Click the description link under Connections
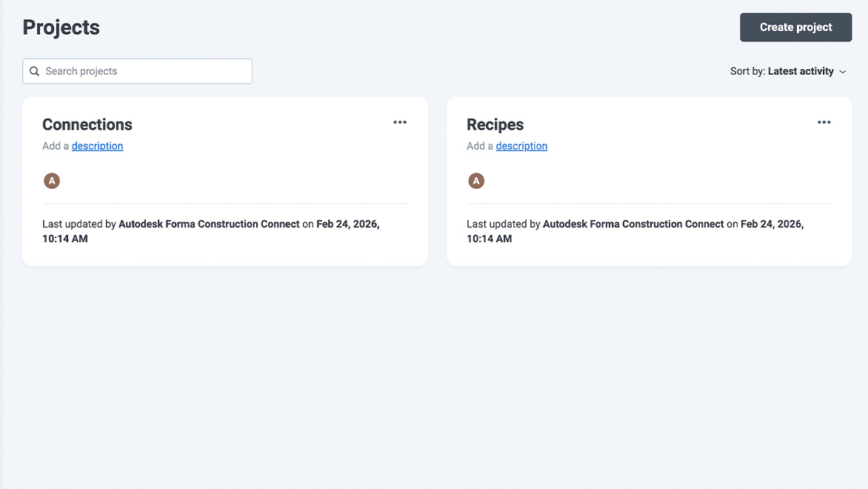Image resolution: width=868 pixels, height=489 pixels. (97, 146)
